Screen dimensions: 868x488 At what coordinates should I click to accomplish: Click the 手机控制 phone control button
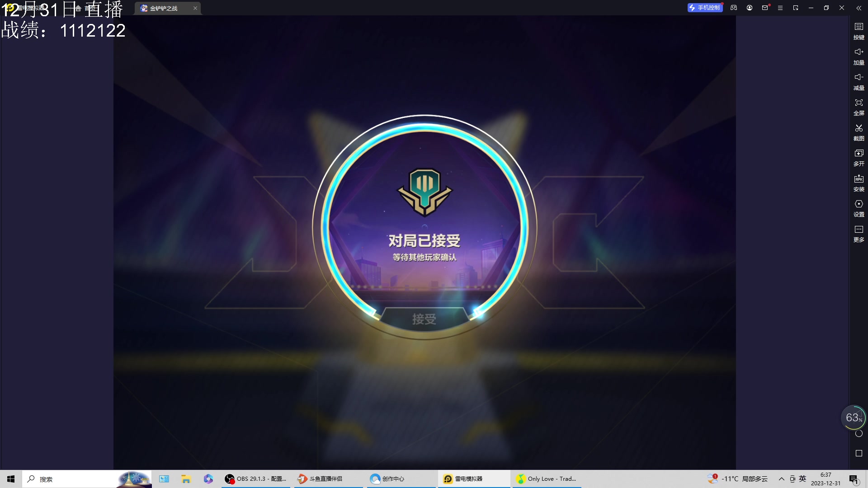pos(704,8)
